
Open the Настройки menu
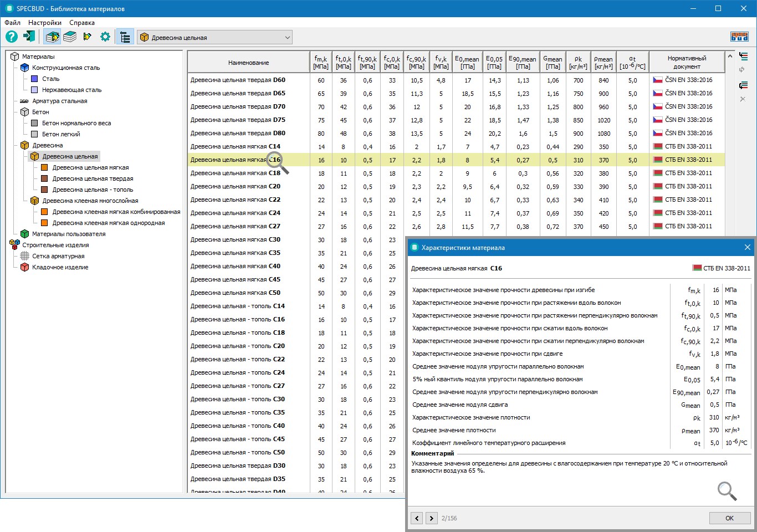click(x=45, y=23)
